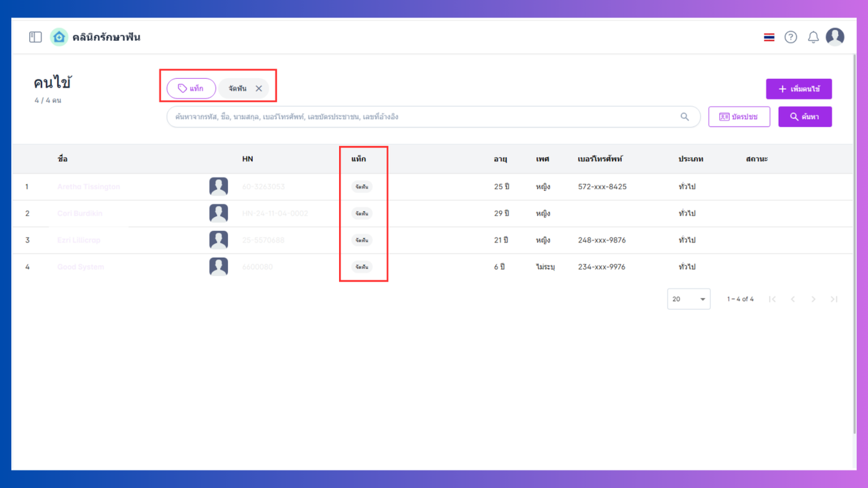Screen dimensions: 868x488
Task: Click HN value HN-24-11-04-0002
Action: pyautogui.click(x=275, y=213)
